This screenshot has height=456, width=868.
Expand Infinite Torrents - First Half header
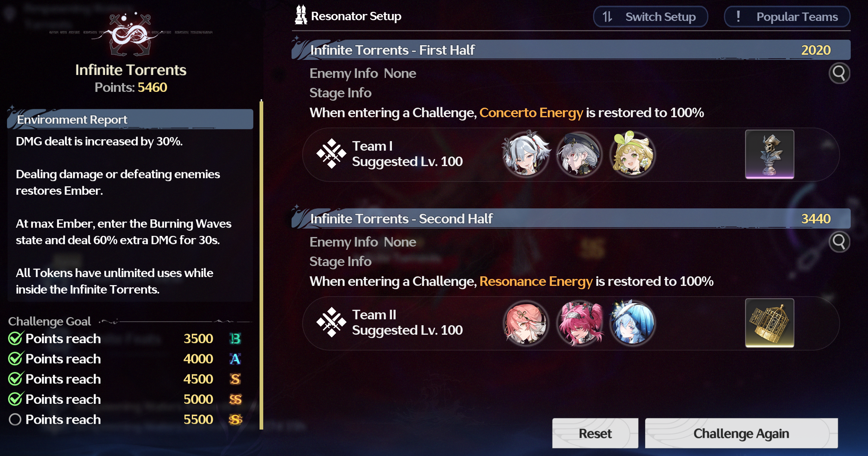571,50
